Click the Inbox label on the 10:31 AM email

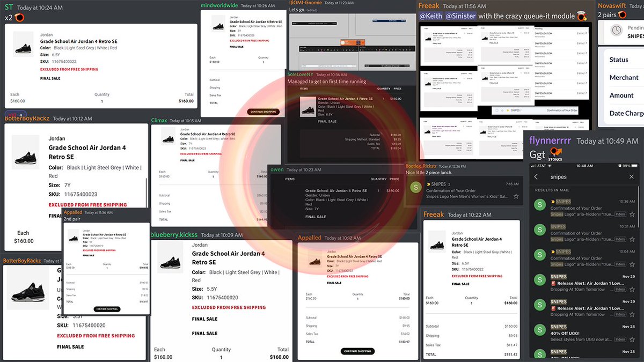(620, 239)
